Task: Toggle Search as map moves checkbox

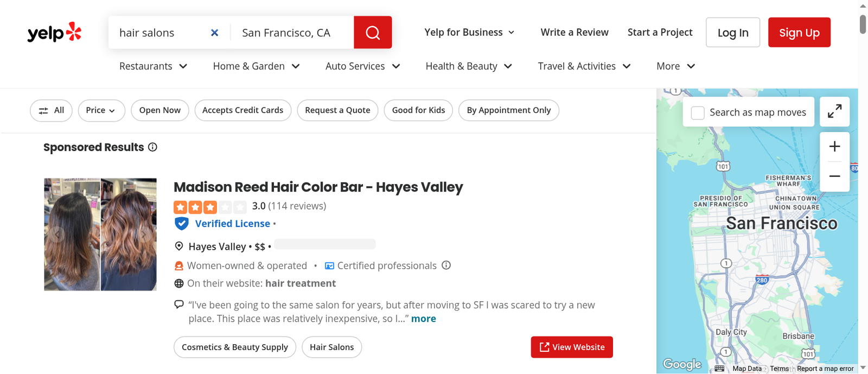Action: click(698, 112)
